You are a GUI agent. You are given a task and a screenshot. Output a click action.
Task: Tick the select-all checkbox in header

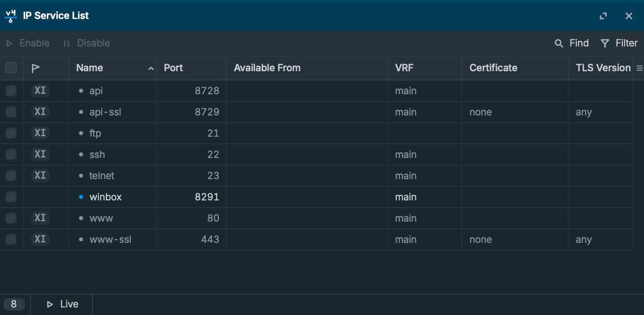pos(11,68)
